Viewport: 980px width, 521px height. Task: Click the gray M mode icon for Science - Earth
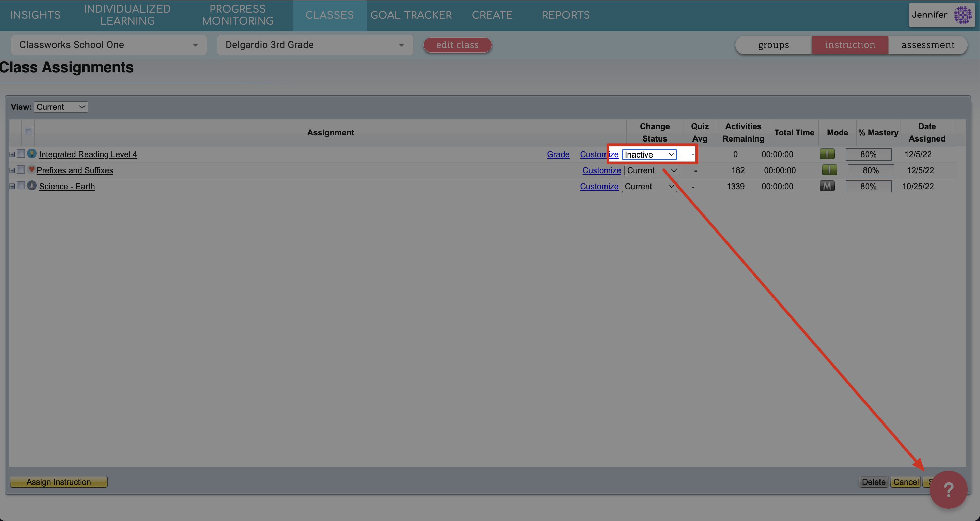pos(827,186)
